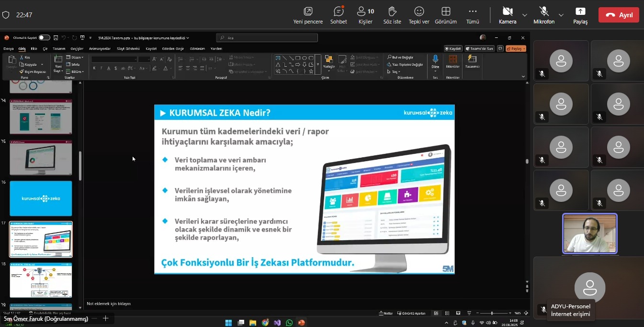This screenshot has width=644, height=327.
Task: Switch to the Tasarım ribbon tab
Action: point(59,48)
